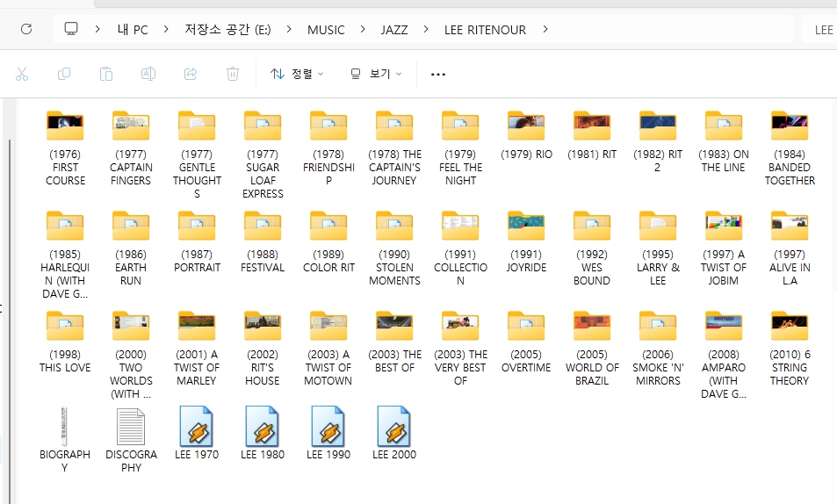Navigate to MUSIC folder in breadcrumb

pos(326,30)
